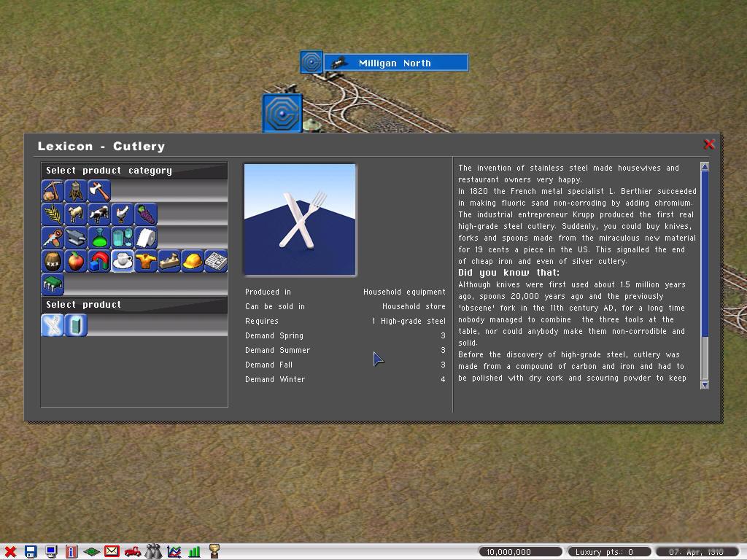The image size is (747, 560).
Task: Open the computer monitor options icon
Action: [52, 552]
